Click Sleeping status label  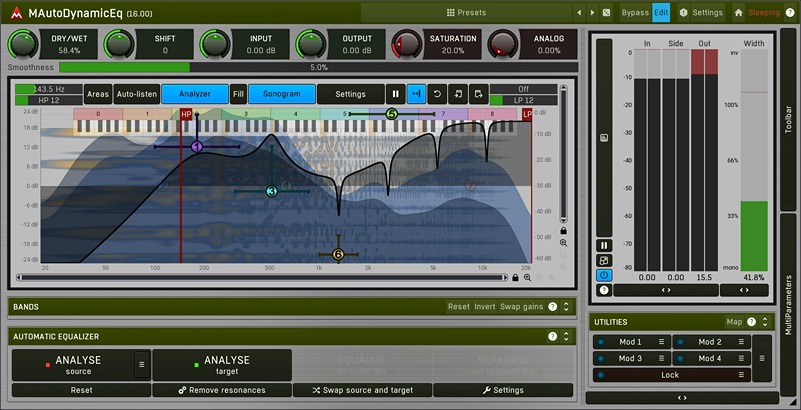(x=764, y=13)
